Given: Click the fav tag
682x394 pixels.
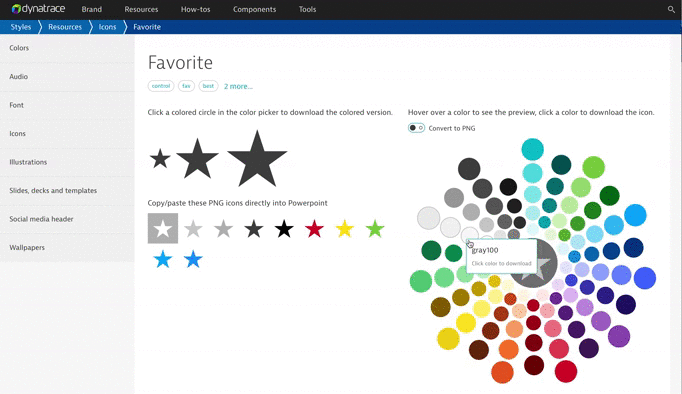Looking at the screenshot, I should tap(186, 86).
